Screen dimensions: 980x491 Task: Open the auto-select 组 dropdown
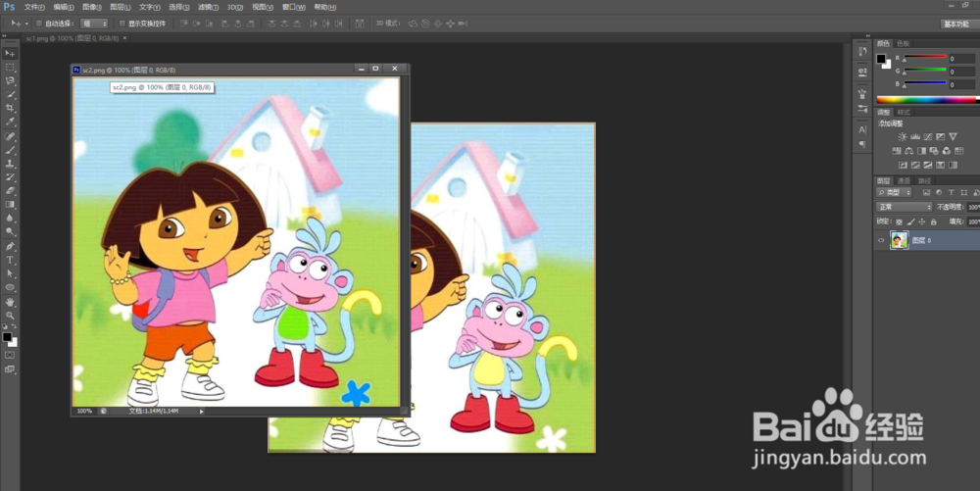click(x=95, y=24)
